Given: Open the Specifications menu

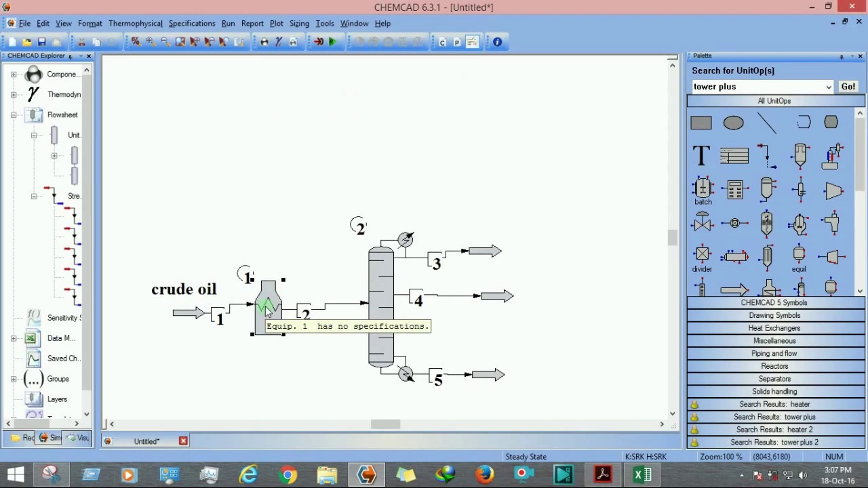Looking at the screenshot, I should click(192, 23).
